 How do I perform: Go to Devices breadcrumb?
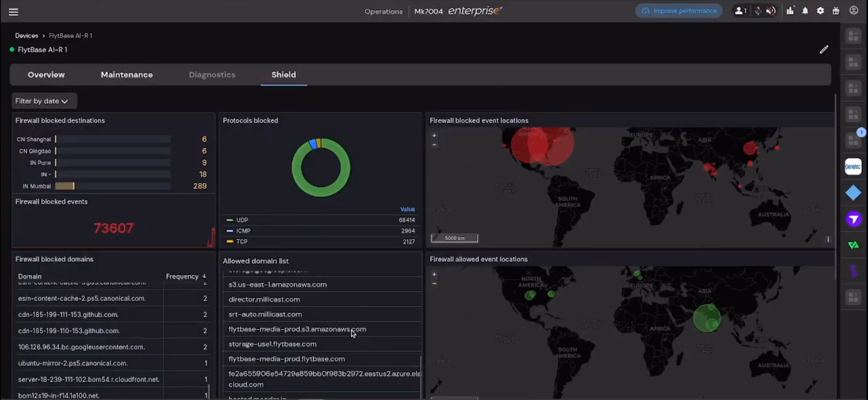tap(26, 36)
